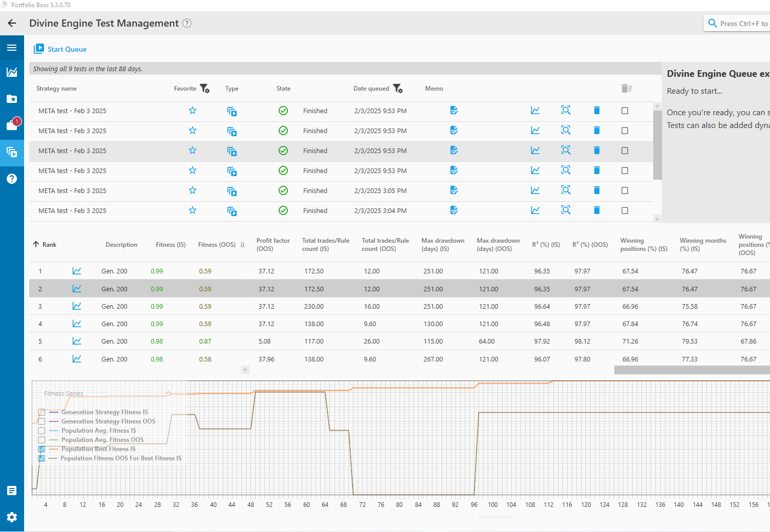
Task: Open the hamburger menu in sidebar
Action: coord(12,48)
